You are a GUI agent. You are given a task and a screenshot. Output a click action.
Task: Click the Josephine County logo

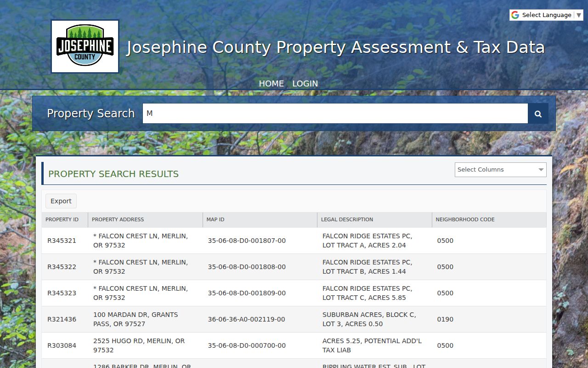[85, 46]
